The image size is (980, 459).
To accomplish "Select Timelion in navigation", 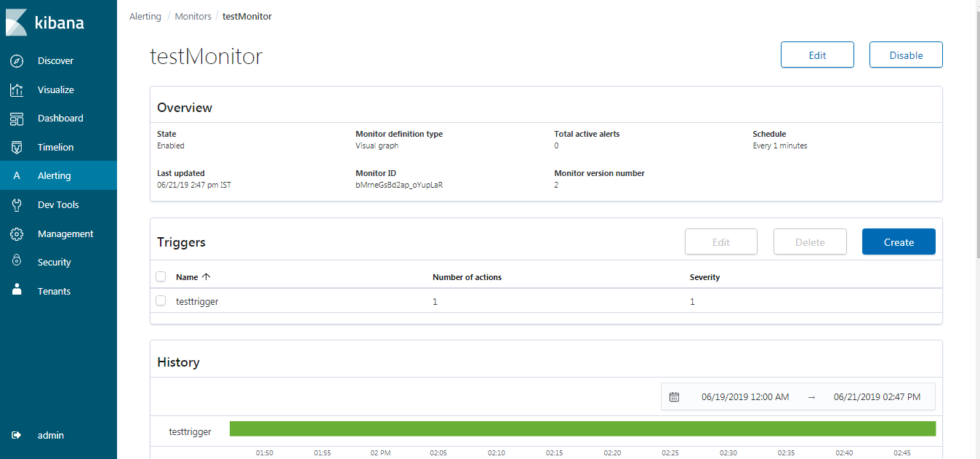I will [x=56, y=148].
